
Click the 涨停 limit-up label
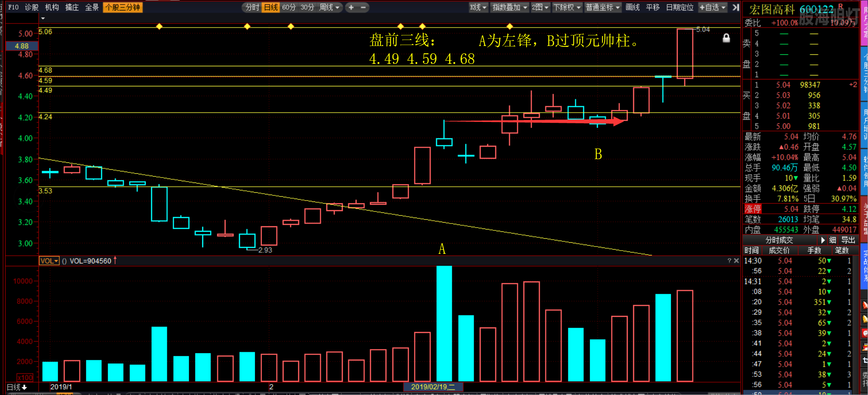[x=753, y=209]
